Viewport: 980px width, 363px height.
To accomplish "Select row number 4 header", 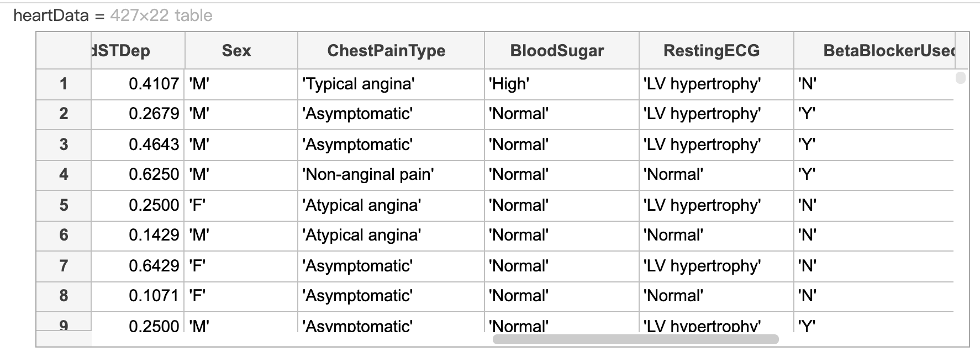I will 64,175.
